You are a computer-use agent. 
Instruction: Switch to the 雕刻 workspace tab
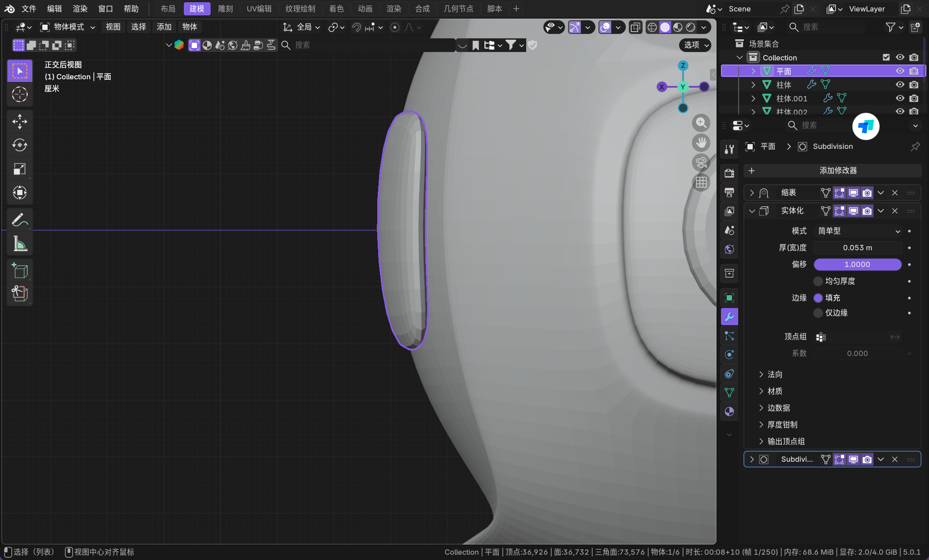click(x=225, y=9)
